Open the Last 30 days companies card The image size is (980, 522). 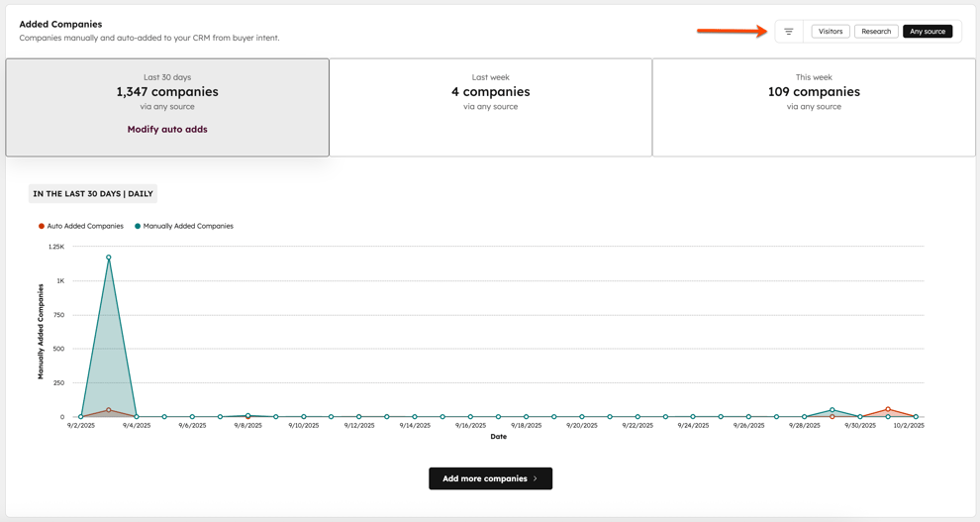[x=167, y=91]
